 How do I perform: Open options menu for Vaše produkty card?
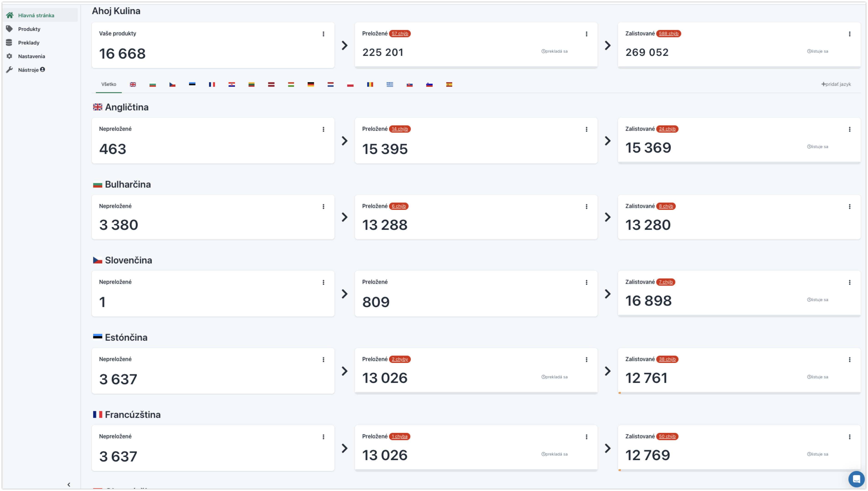pyautogui.click(x=323, y=34)
